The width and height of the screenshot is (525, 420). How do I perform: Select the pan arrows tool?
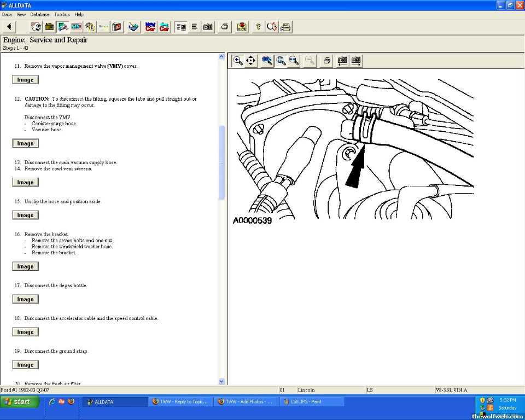251,61
